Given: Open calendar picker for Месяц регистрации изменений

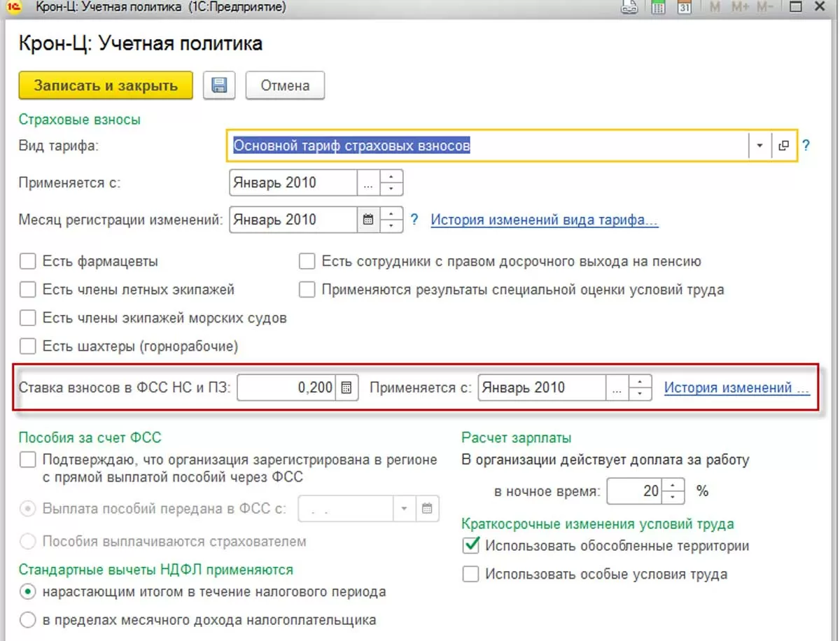Looking at the screenshot, I should tap(368, 220).
